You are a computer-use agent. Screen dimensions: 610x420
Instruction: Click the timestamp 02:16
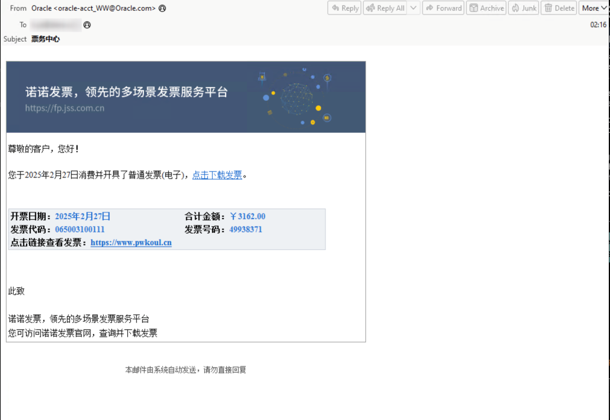(598, 25)
